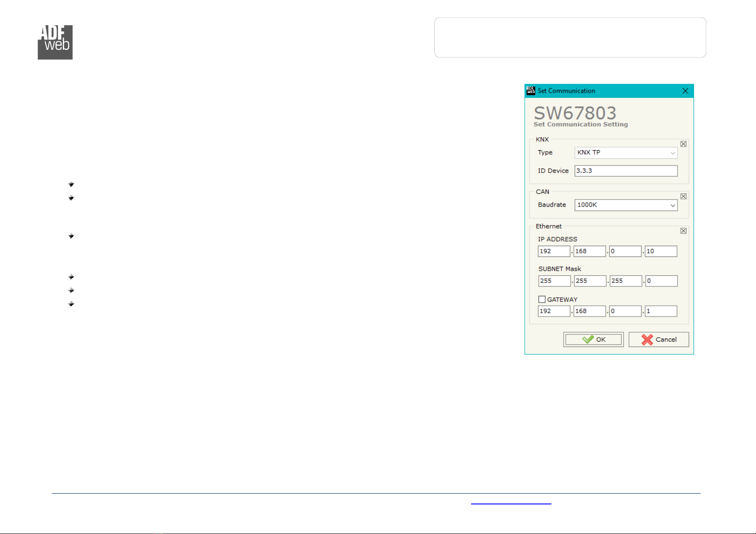This screenshot has width=756, height=534.
Task: Click the fourth SUBNET Mask field 0
Action: (661, 281)
